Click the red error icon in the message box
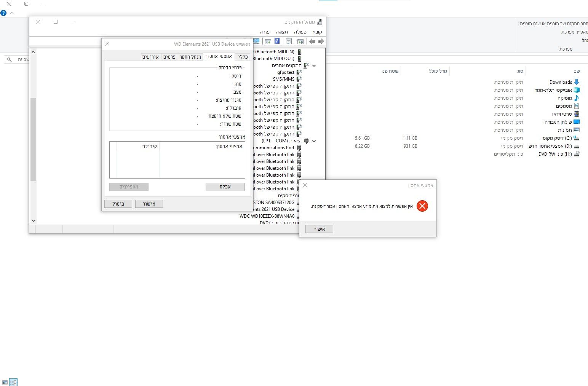 coord(422,206)
